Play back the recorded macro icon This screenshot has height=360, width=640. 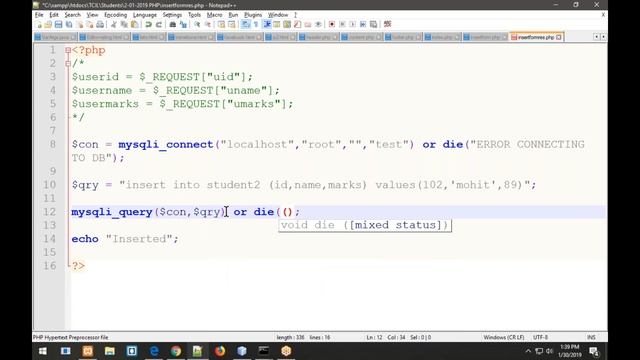coord(353,24)
